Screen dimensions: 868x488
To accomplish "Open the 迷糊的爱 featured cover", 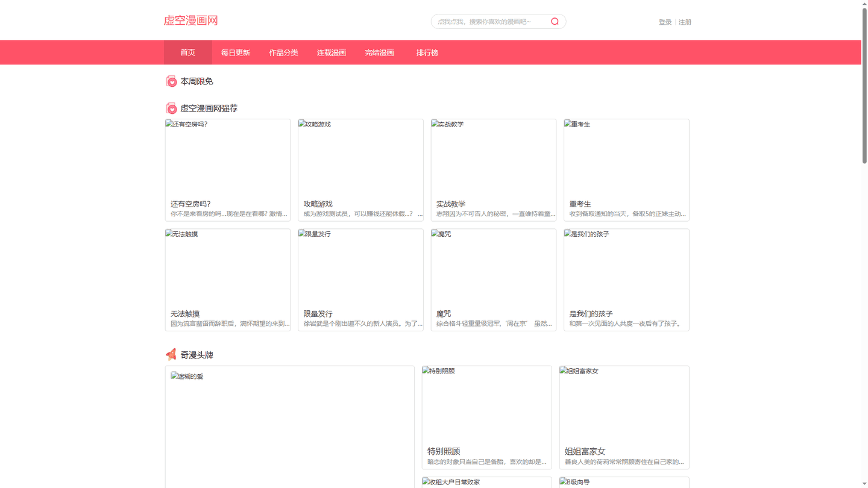I will click(289, 429).
